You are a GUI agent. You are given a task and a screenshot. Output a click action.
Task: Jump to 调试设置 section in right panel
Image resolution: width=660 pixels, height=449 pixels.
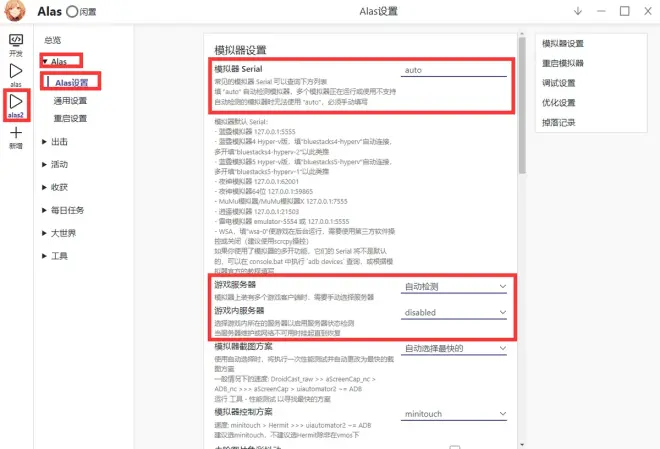[x=559, y=83]
